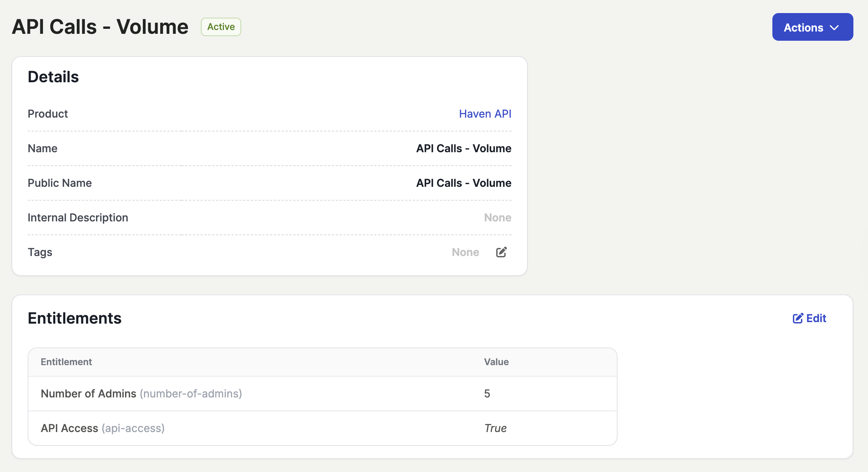868x472 pixels.
Task: Open the Haven API product link
Action: pyautogui.click(x=485, y=114)
